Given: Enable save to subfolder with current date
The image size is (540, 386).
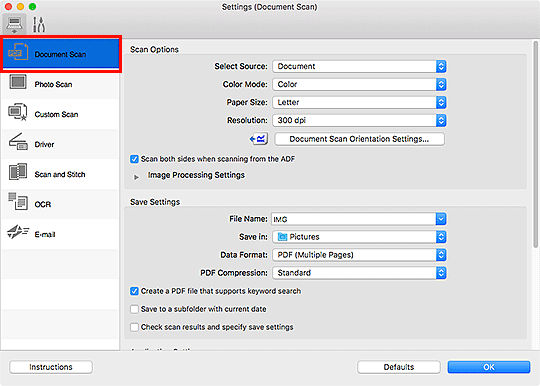Looking at the screenshot, I should click(134, 309).
